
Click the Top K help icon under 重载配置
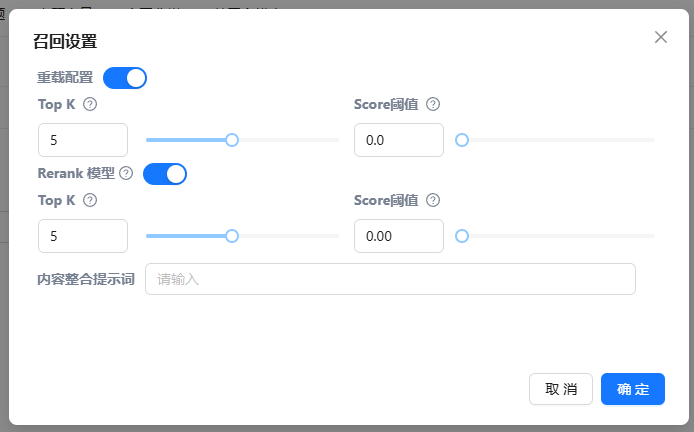90,104
